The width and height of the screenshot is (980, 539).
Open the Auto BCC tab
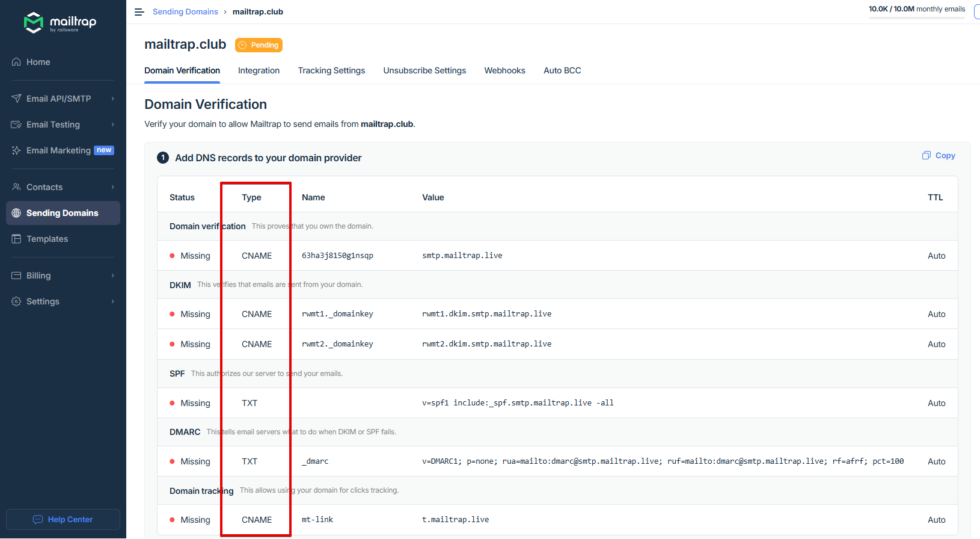click(562, 70)
